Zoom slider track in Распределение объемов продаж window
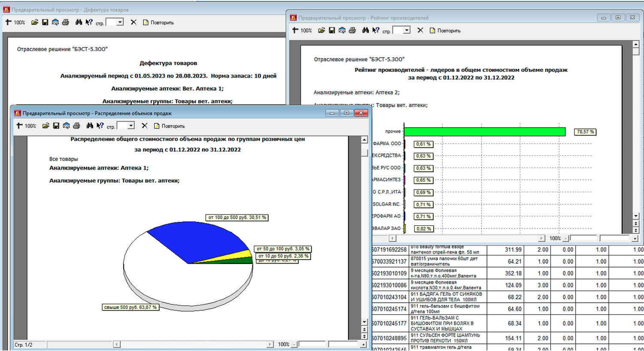Image resolution: width=644 pixels, height=351 pixels. 329,345
